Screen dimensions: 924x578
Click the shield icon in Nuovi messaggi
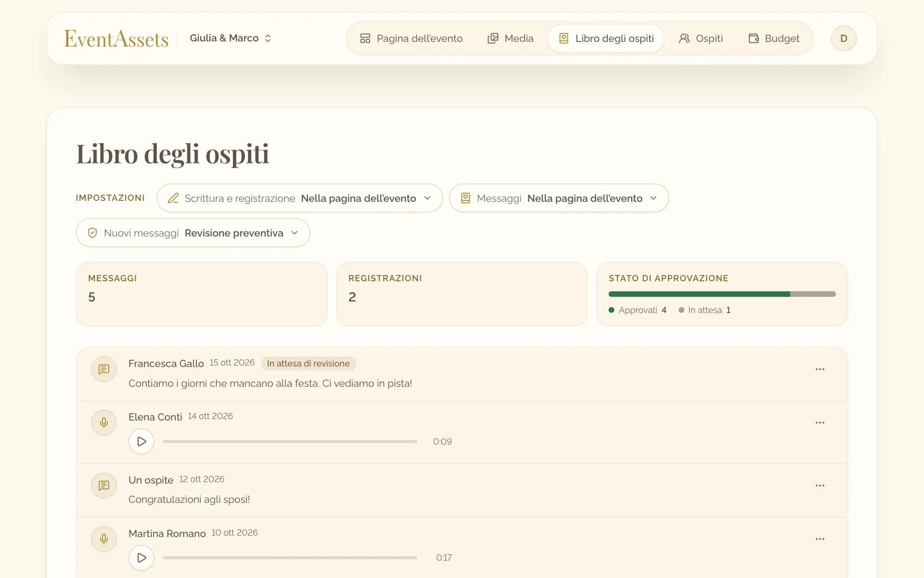[x=92, y=233]
